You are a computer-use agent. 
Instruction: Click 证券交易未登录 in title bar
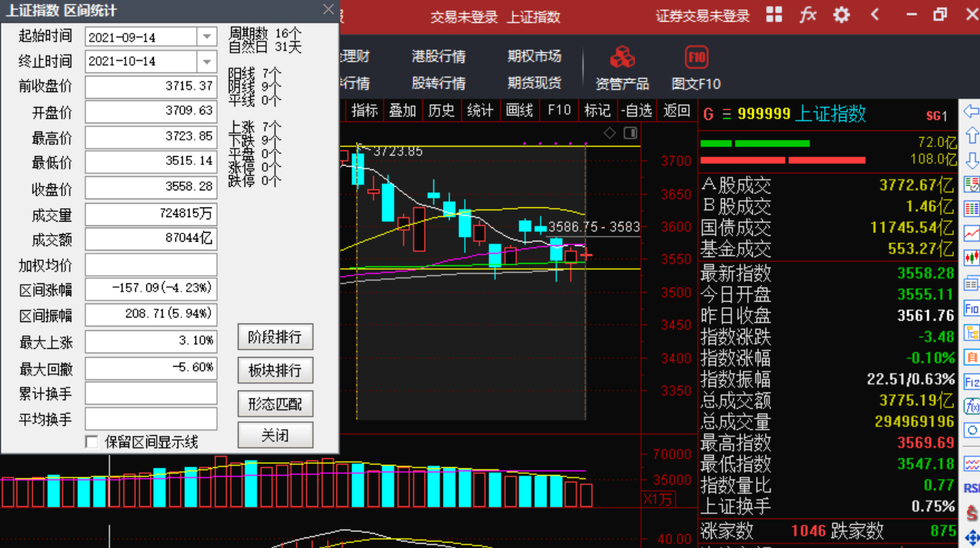tap(703, 16)
